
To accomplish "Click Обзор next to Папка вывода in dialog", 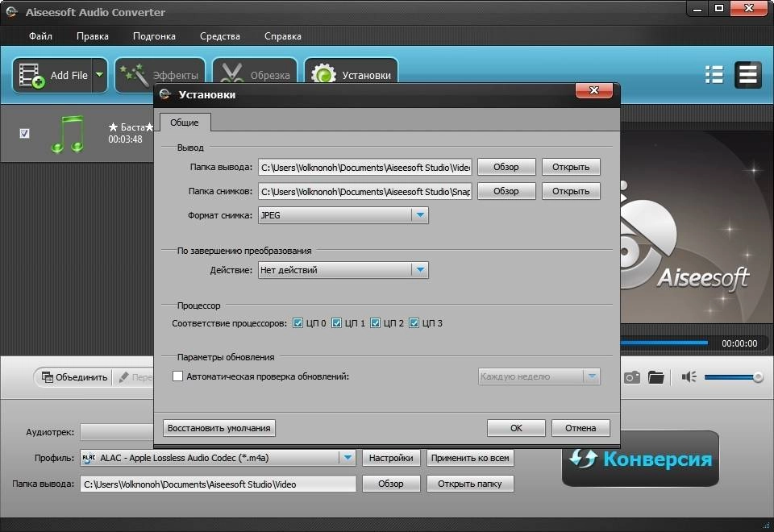I will coord(506,167).
